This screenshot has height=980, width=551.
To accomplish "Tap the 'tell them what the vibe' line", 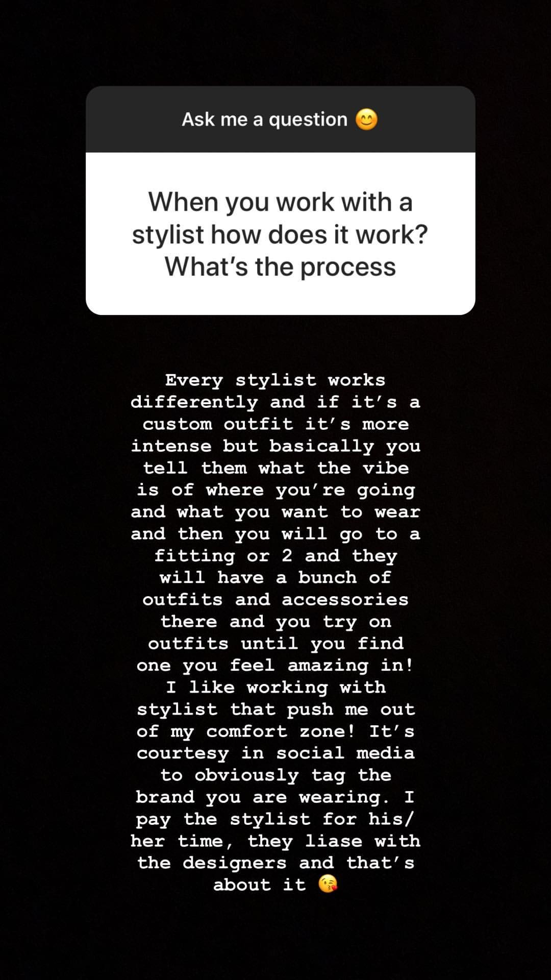I will tap(275, 468).
